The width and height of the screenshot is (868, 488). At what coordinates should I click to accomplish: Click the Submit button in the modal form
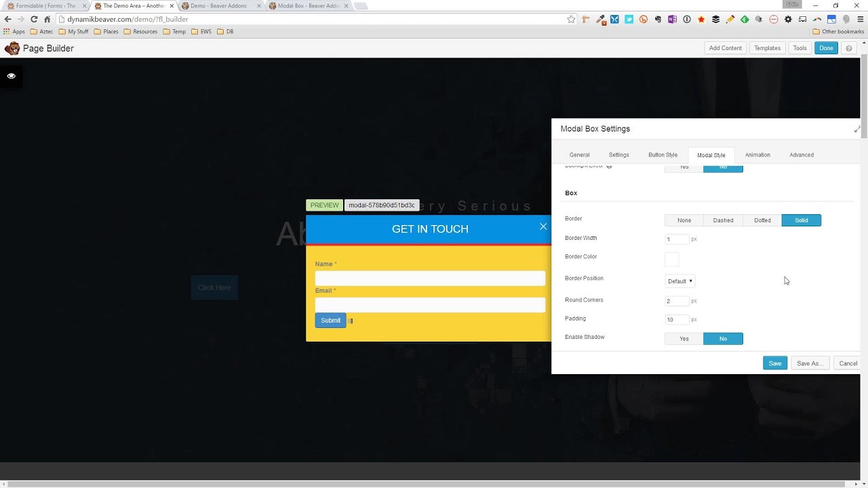point(330,321)
